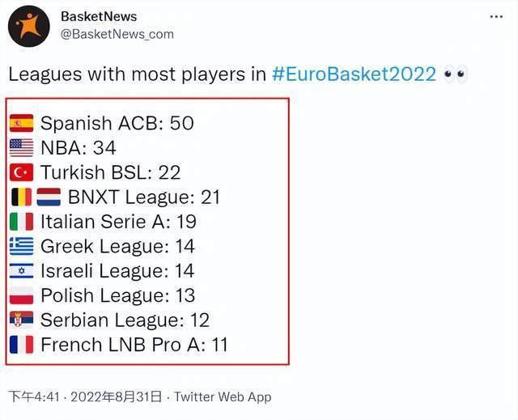Image resolution: width=518 pixels, height=420 pixels.
Task: Click the Serbian flag emoji
Action: (x=22, y=320)
